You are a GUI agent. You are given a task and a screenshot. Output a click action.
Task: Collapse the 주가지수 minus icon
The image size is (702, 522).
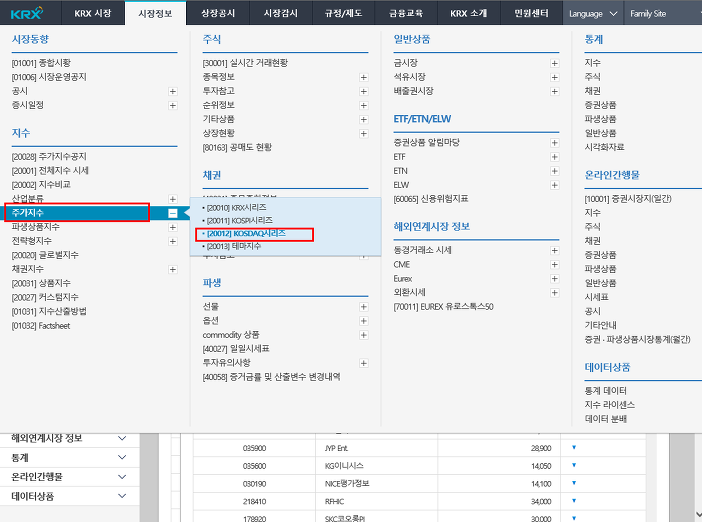pos(172,213)
